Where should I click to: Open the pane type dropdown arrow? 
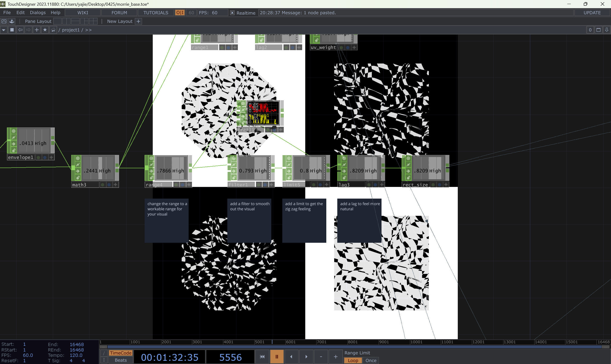[x=4, y=30]
